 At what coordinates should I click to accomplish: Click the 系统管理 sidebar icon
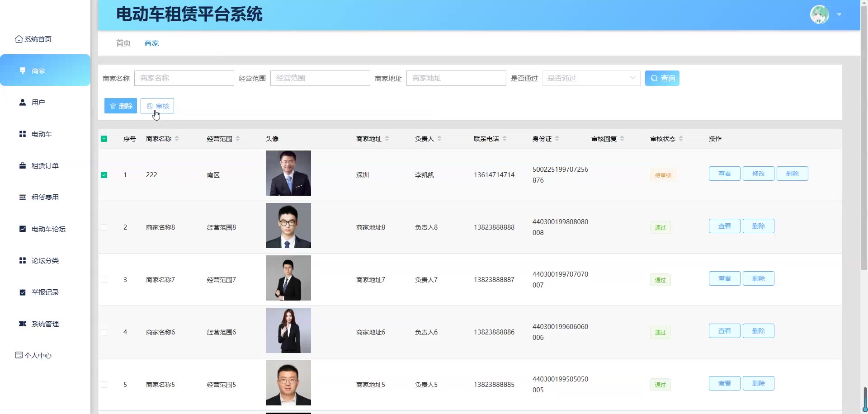23,324
